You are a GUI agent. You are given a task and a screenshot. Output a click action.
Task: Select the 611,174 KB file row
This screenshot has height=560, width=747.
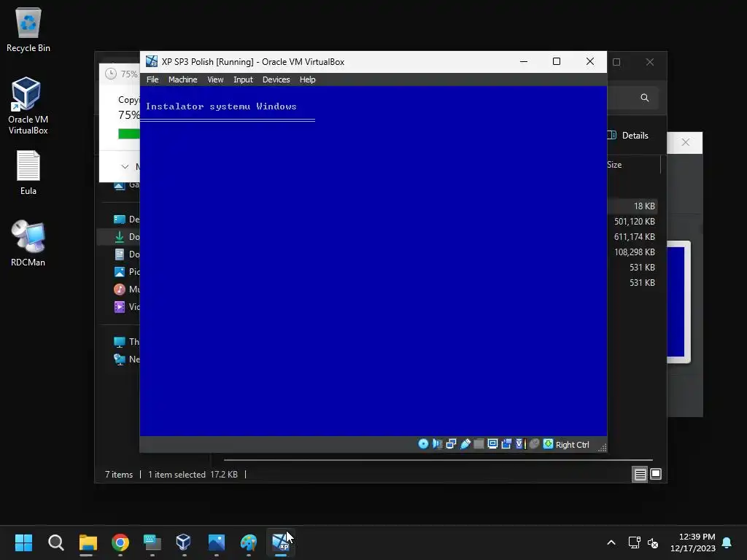click(632, 237)
